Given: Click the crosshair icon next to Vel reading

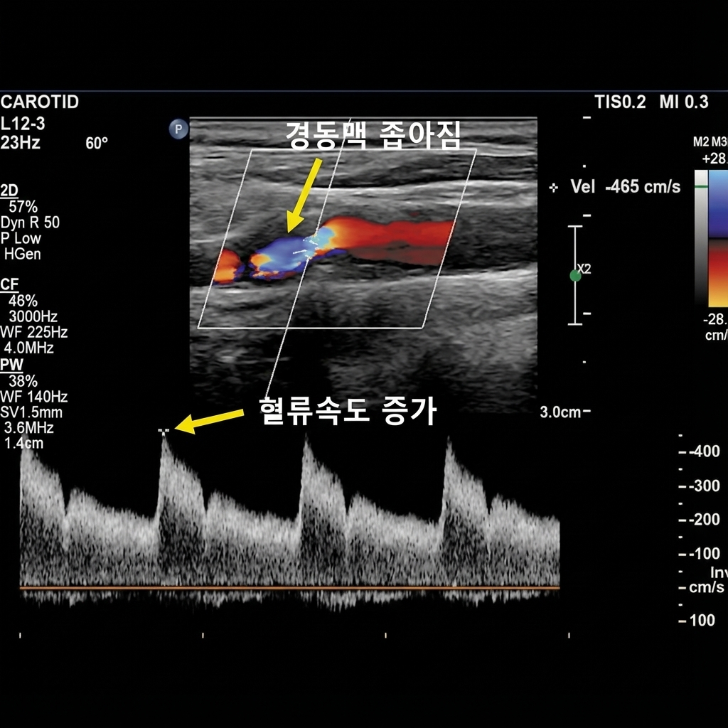Looking at the screenshot, I should pos(554,187).
